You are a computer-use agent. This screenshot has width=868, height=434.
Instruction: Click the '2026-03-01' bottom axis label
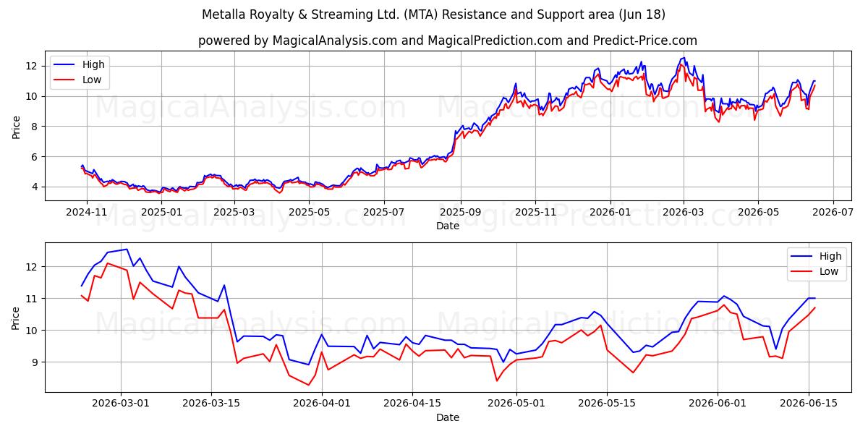tap(121, 404)
